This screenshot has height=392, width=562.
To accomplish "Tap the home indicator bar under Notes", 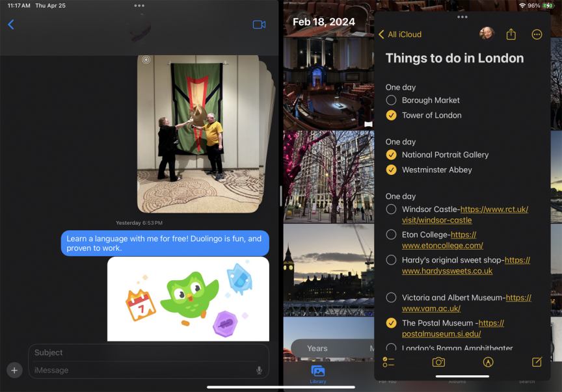I will 462,376.
